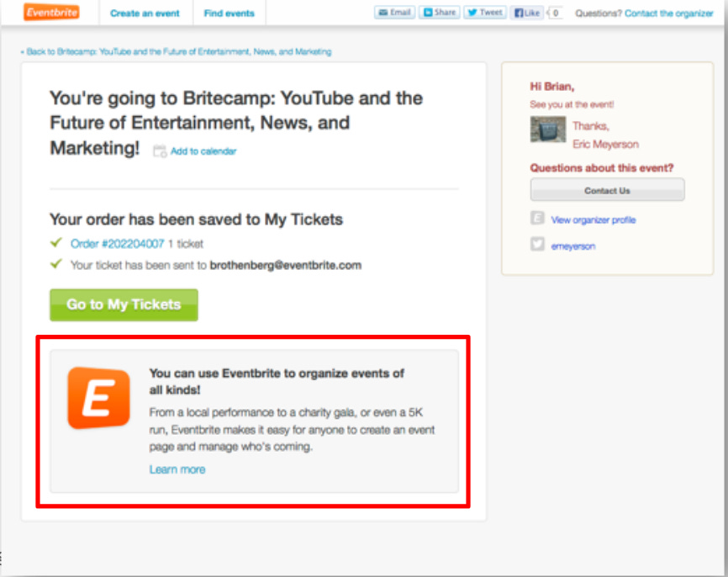The width and height of the screenshot is (728, 577).
Task: Click 'Questions about this event?' text
Action: point(602,168)
